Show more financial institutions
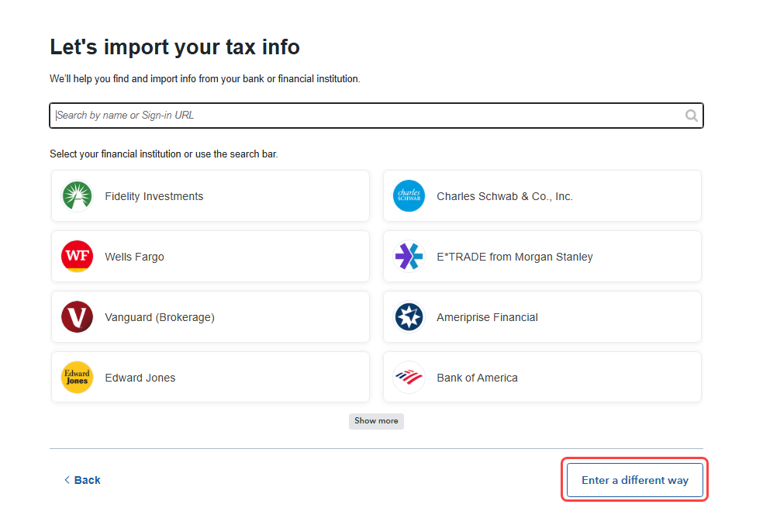This screenshot has width=763, height=532. tap(376, 421)
